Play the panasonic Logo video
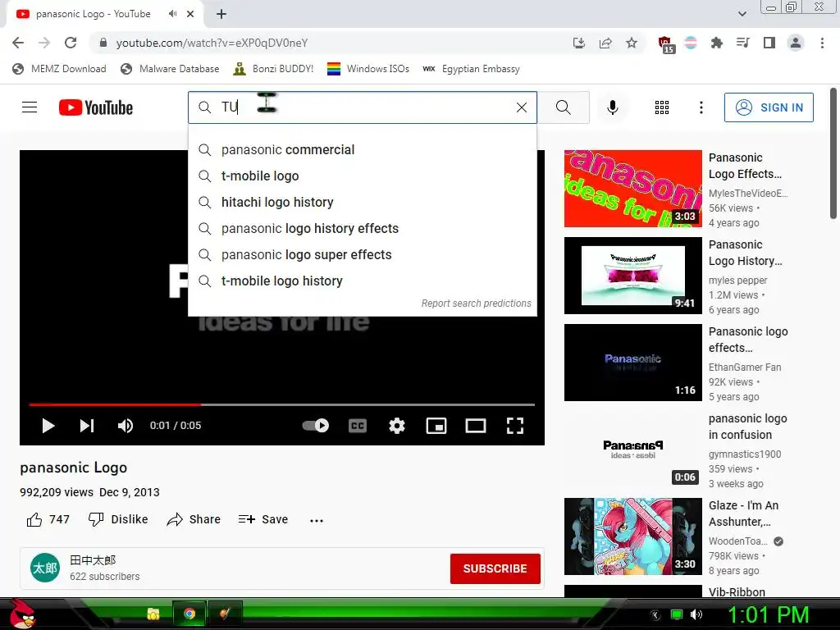 tap(48, 426)
